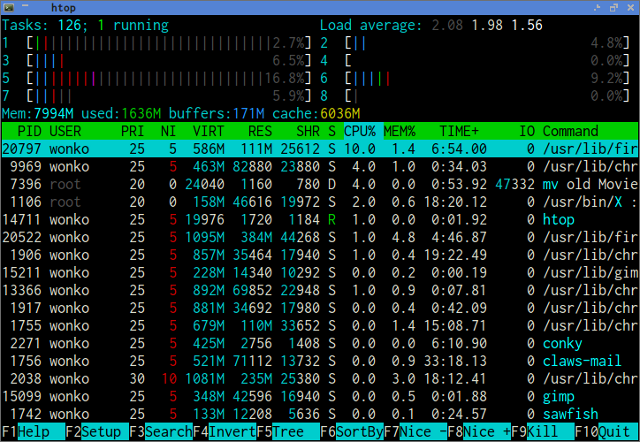640x442 pixels.
Task: Sort by the CPU% column header
Action: point(360,131)
